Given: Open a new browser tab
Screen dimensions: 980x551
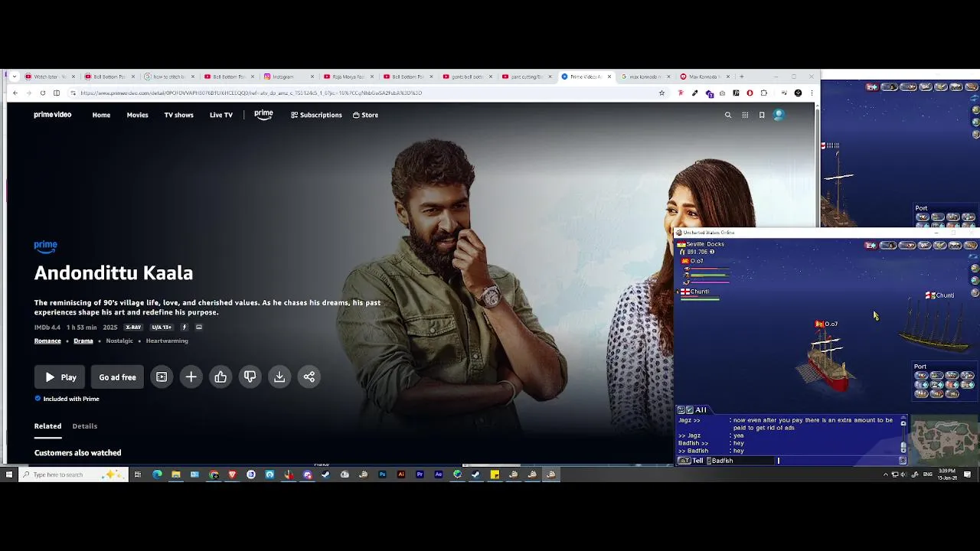Looking at the screenshot, I should [741, 77].
